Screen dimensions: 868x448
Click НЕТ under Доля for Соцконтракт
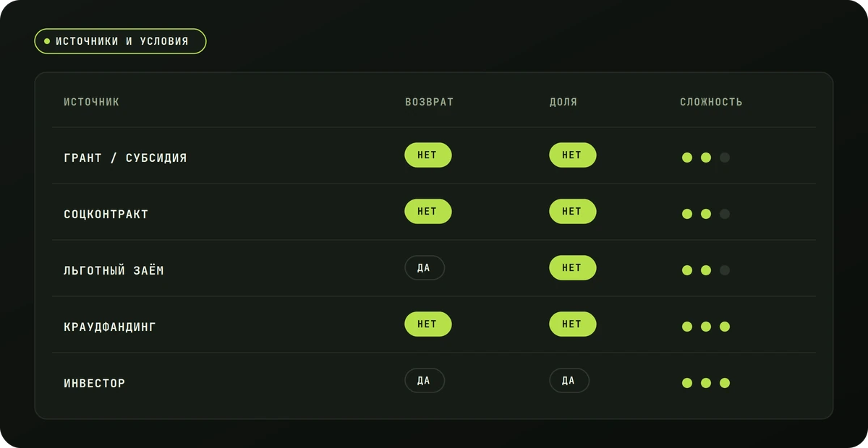coord(572,211)
